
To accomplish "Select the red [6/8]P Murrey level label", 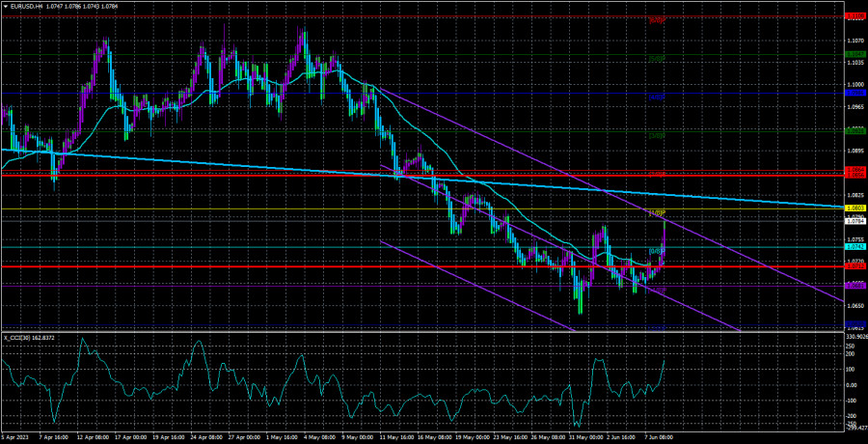I will (x=657, y=20).
